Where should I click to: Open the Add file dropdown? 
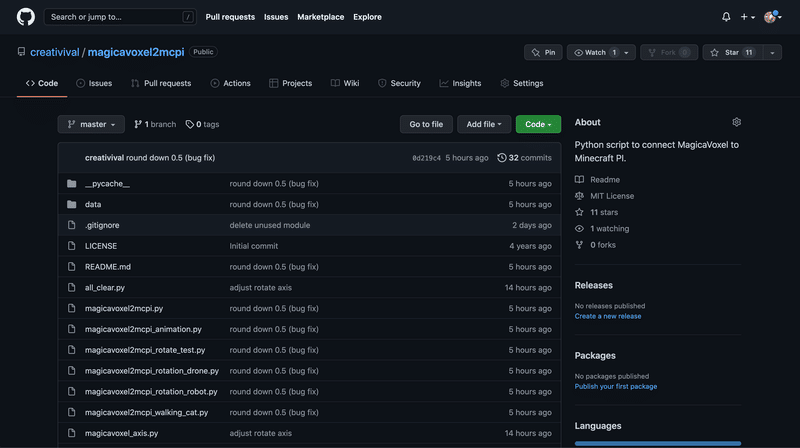[x=484, y=124]
